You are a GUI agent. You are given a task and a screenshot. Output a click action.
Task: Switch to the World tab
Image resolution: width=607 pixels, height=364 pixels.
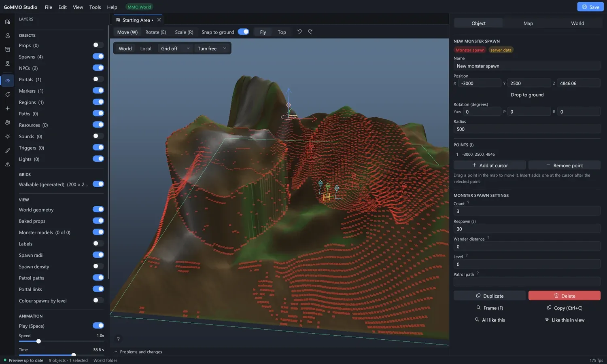click(577, 23)
